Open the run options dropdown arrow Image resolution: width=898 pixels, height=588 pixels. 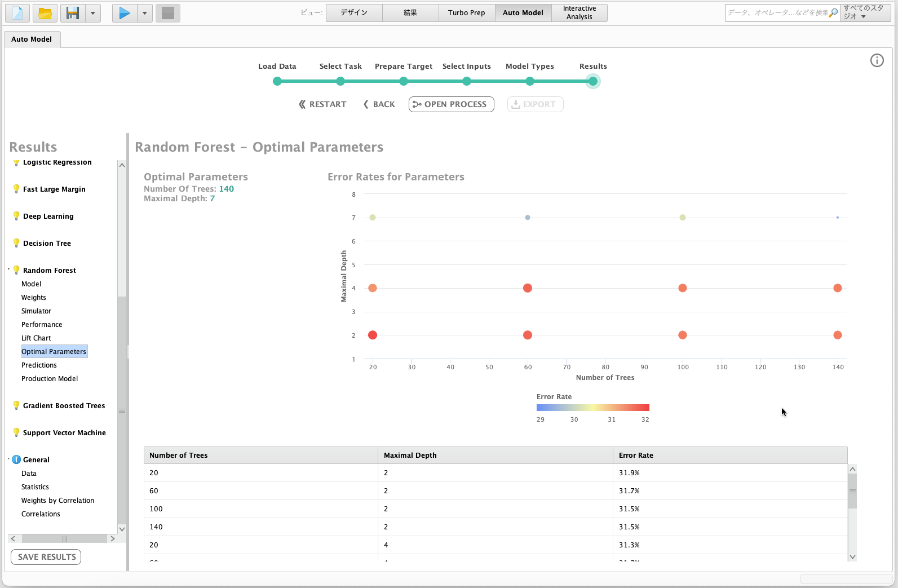point(145,13)
